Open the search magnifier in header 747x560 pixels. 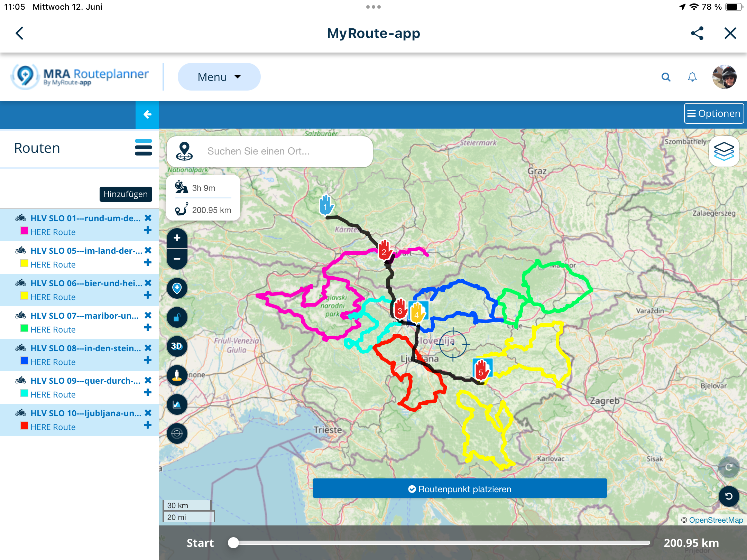pyautogui.click(x=666, y=77)
